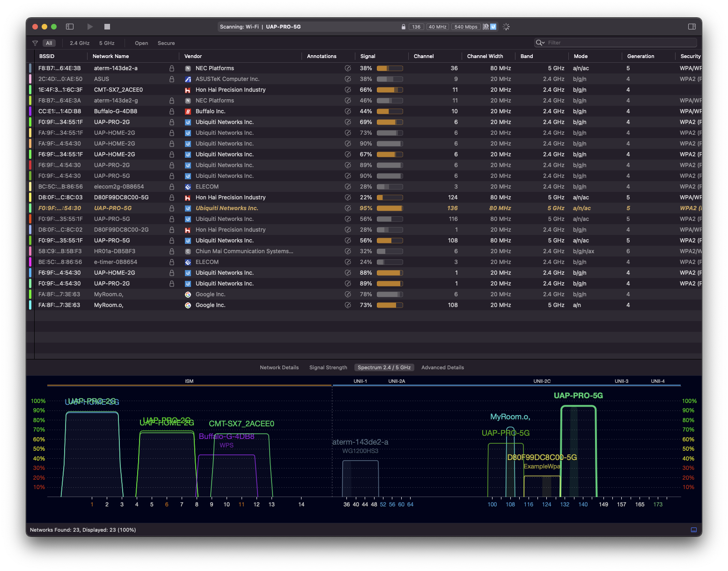Click the ELECOM icon on elecom2g-0B8654 row

188,187
